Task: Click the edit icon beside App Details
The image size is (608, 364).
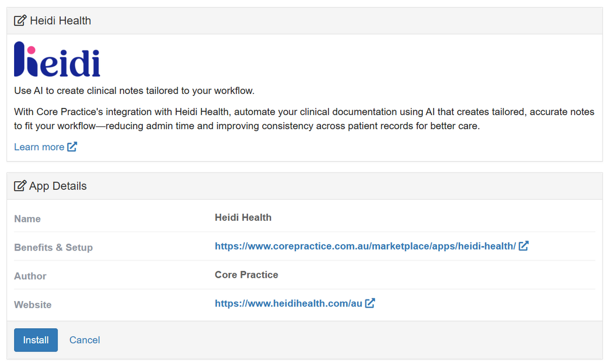Action: pos(20,186)
